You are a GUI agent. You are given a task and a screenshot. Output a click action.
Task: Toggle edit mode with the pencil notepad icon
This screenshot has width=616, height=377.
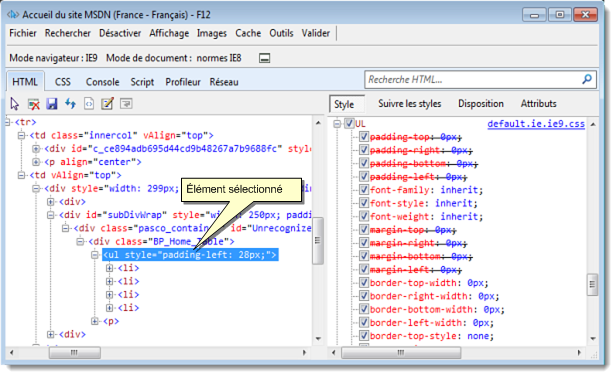coord(107,104)
